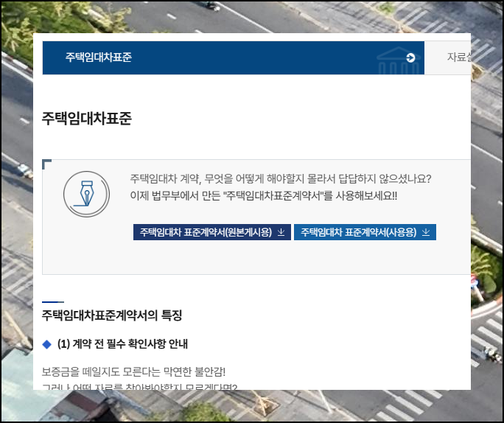
Task: Click the fountain pen circle icon
Action: click(86, 194)
